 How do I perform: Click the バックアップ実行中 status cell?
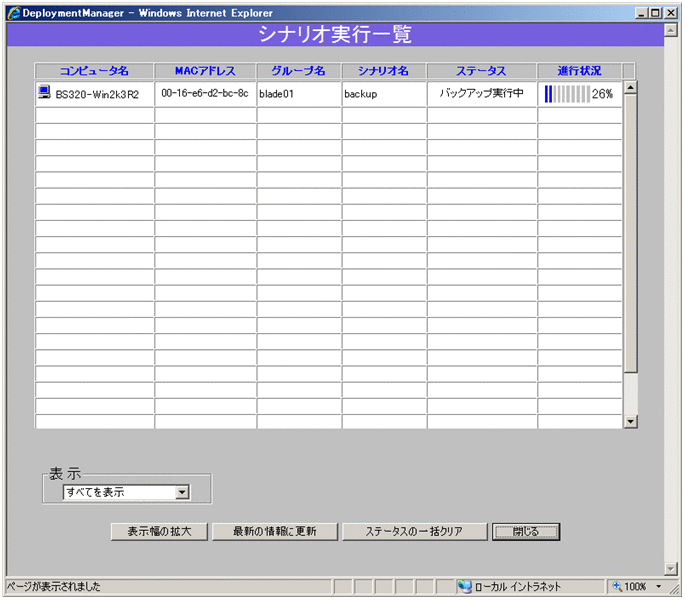click(482, 94)
